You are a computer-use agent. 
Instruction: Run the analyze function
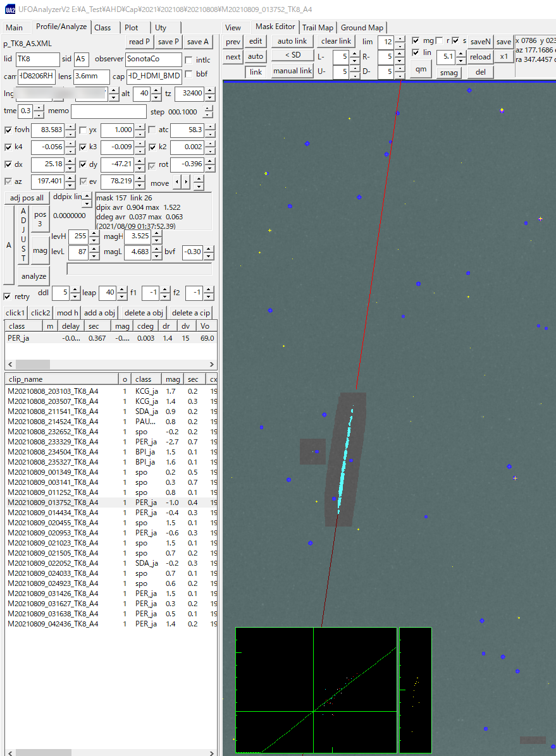click(34, 276)
